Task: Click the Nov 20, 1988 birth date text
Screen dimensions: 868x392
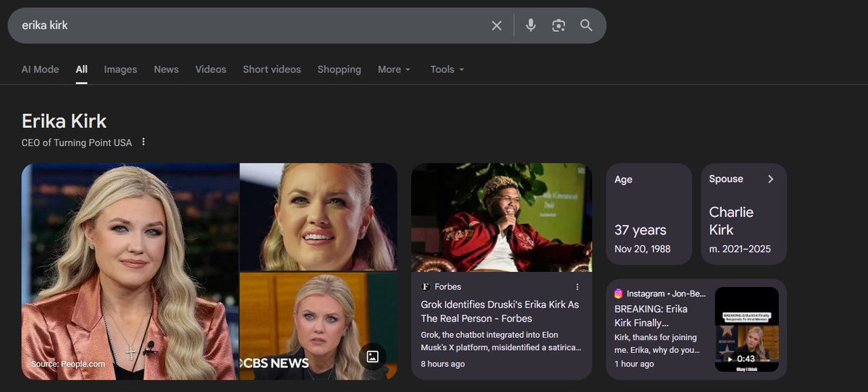Action: coord(642,249)
